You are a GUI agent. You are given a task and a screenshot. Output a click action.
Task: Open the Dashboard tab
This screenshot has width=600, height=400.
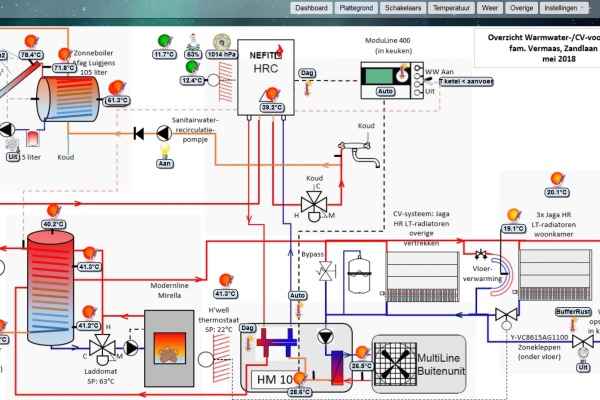click(x=311, y=8)
